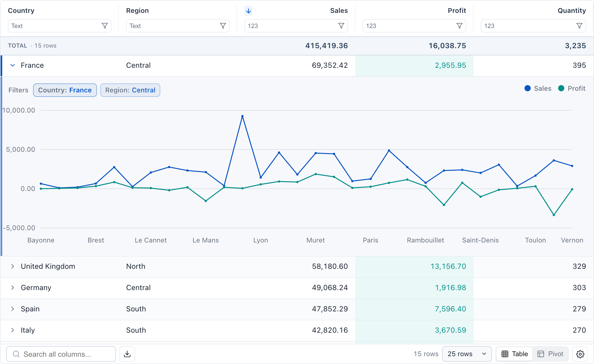The width and height of the screenshot is (594, 364).
Task: Select the Germany profit value 1,916.98
Action: tap(451, 288)
